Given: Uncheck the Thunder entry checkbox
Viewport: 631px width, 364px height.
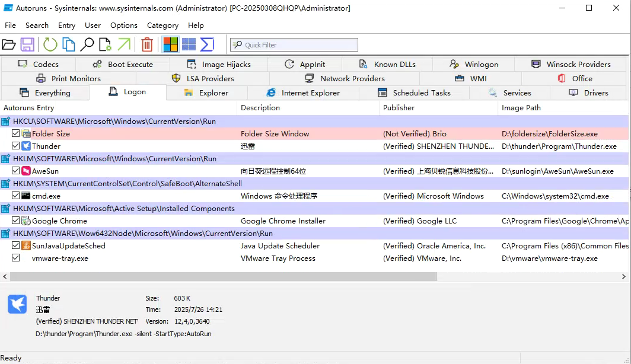Looking at the screenshot, I should tap(15, 146).
